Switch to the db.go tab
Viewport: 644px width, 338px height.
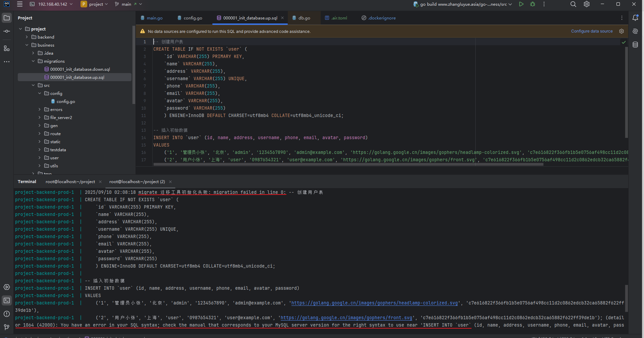[x=301, y=18]
